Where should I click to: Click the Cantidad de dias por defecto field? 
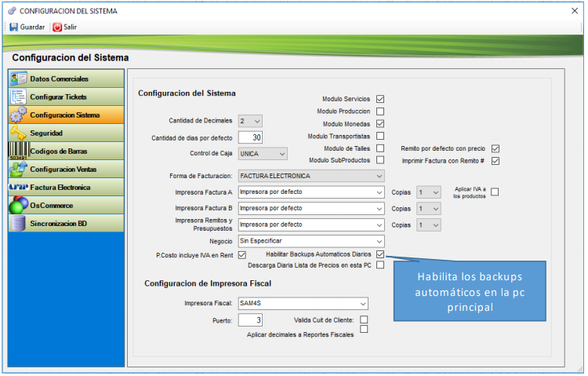(x=250, y=137)
